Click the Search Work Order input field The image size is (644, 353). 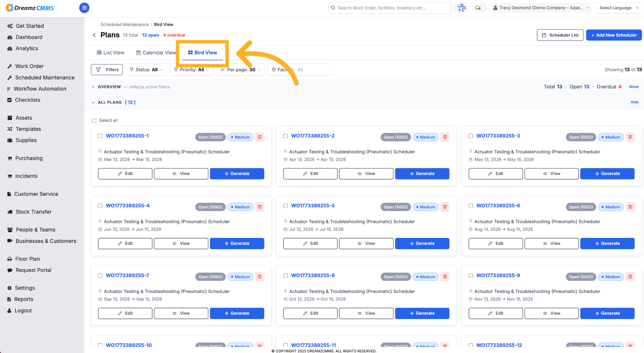pyautogui.click(x=390, y=8)
